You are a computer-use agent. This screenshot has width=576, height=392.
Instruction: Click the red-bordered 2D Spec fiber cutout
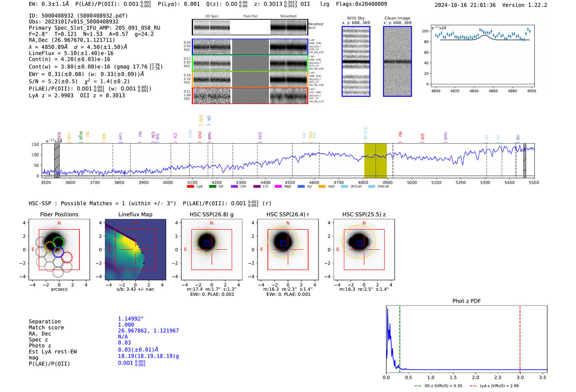[x=211, y=96]
